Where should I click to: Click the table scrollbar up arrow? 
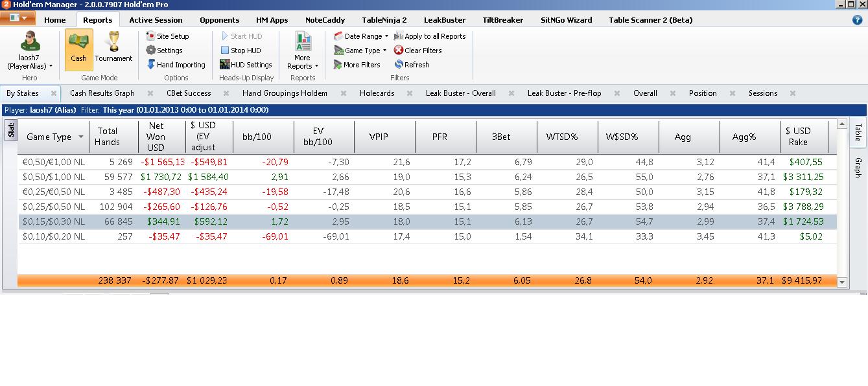(842, 124)
